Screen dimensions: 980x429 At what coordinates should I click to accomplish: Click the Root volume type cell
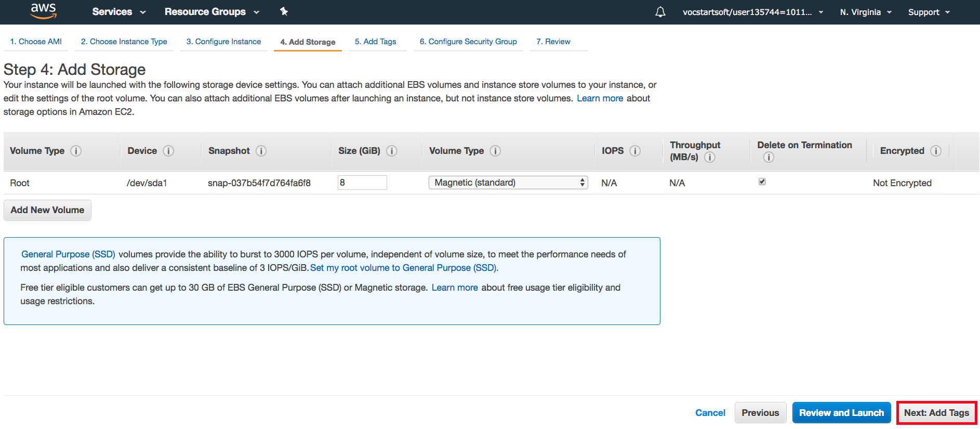coord(20,183)
